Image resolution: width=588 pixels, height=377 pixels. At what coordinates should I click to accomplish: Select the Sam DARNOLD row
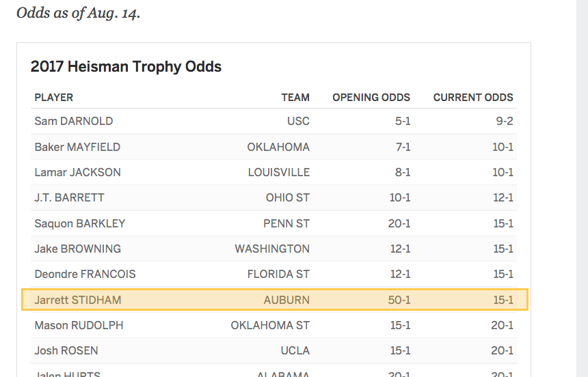tap(273, 121)
